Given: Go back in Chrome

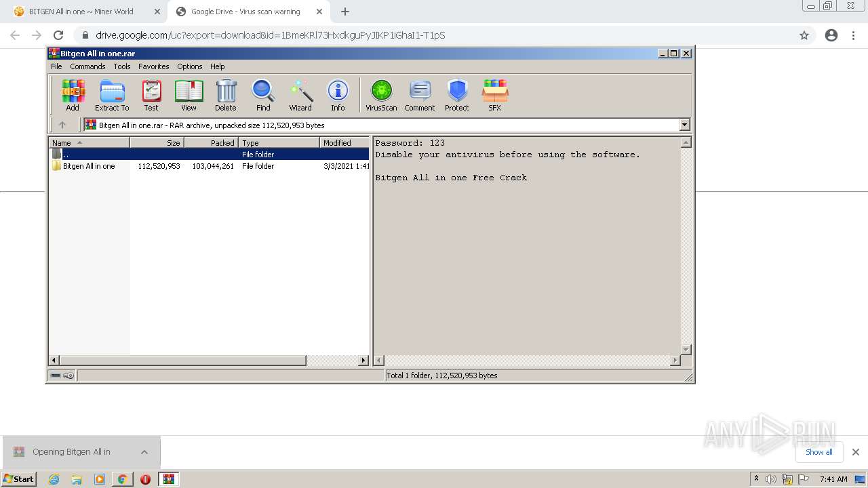Looking at the screenshot, I should [x=15, y=35].
